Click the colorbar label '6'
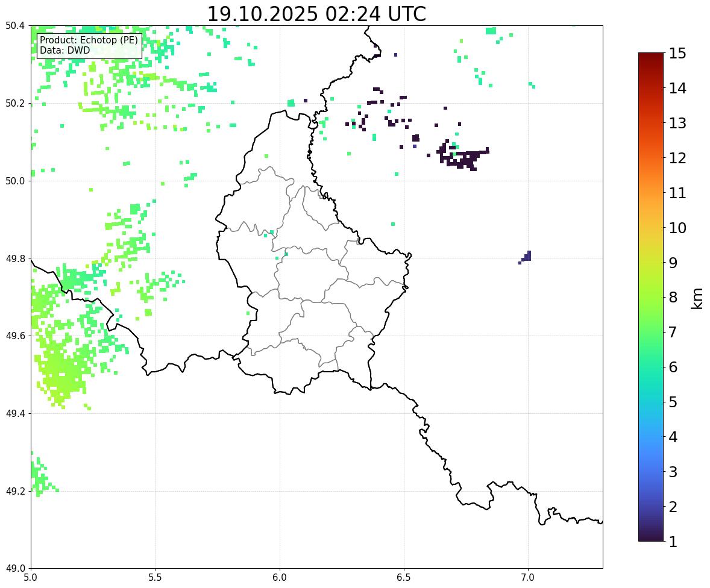710x588 pixels. pos(673,367)
